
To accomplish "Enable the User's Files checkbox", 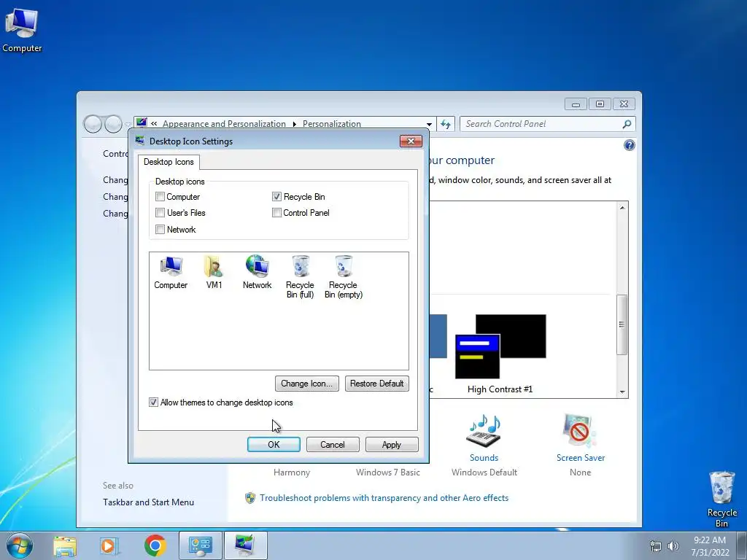I will point(160,213).
